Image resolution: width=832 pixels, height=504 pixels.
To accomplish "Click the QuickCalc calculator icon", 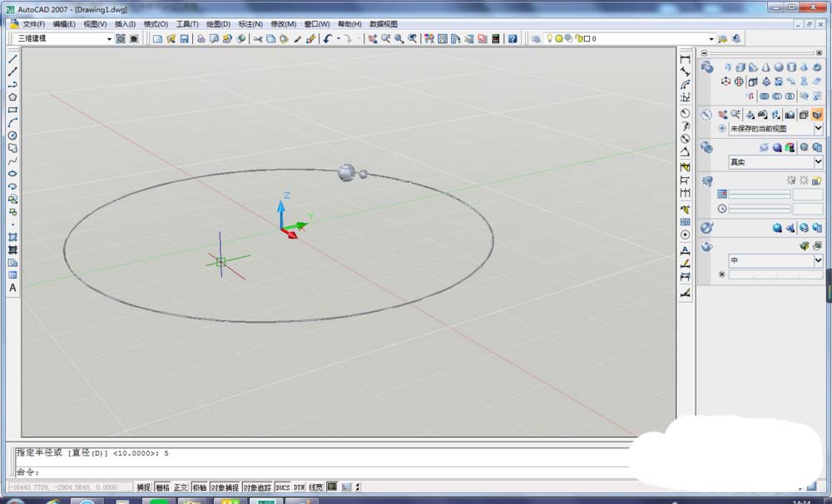I will point(496,39).
